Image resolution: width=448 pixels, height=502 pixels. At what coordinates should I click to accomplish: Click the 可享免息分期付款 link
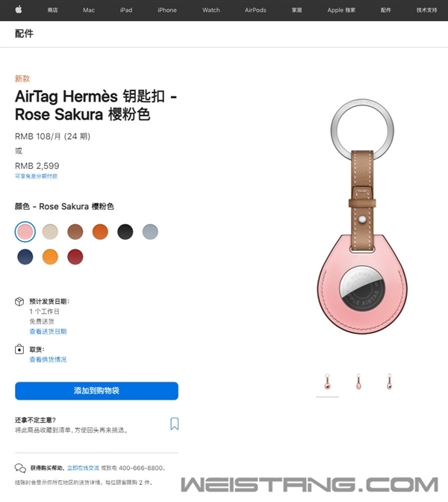pos(36,176)
